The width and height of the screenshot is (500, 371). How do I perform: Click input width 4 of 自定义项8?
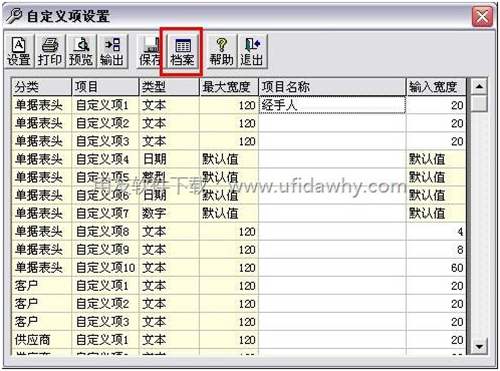tap(436, 231)
